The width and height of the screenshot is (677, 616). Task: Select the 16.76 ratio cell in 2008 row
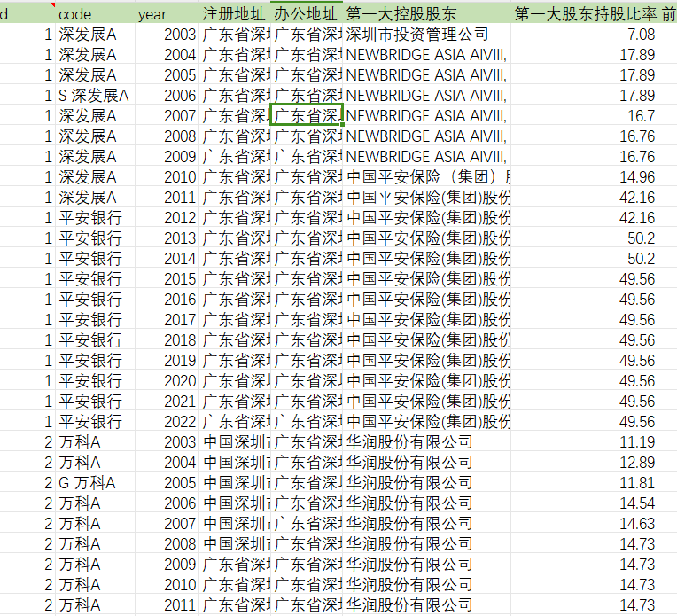(x=585, y=136)
